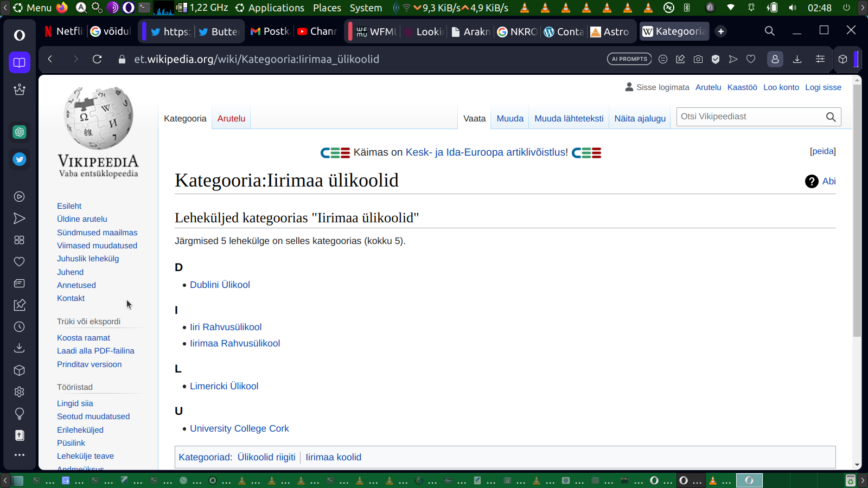The height and width of the screenshot is (488, 868).
Task: Switch to the Postk Gmail tab
Action: point(269,31)
